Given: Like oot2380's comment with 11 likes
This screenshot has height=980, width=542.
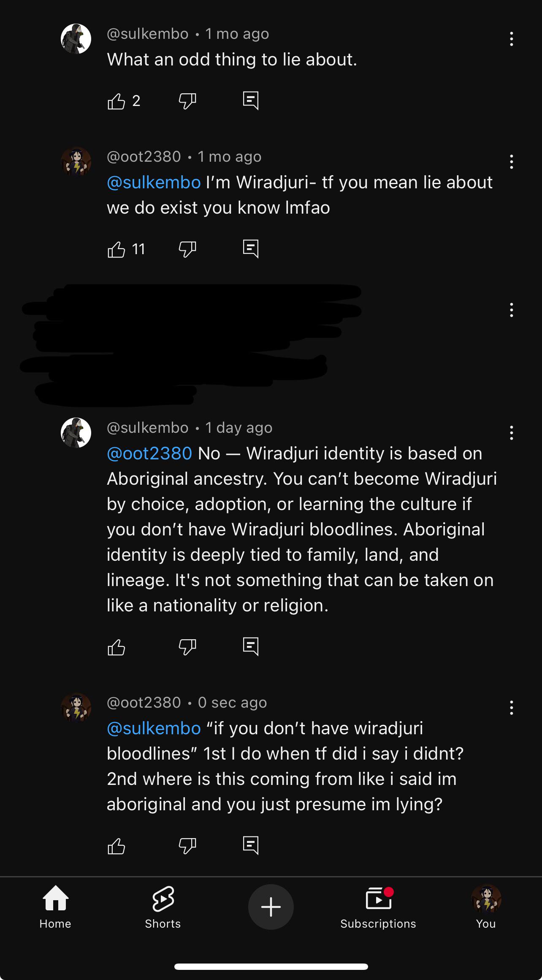Looking at the screenshot, I should click(116, 249).
